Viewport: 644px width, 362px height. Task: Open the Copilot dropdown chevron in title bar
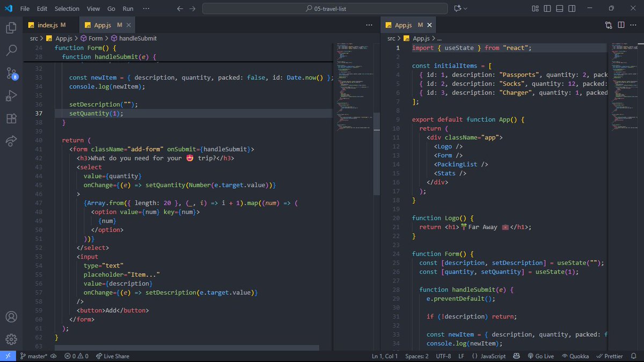(x=465, y=9)
